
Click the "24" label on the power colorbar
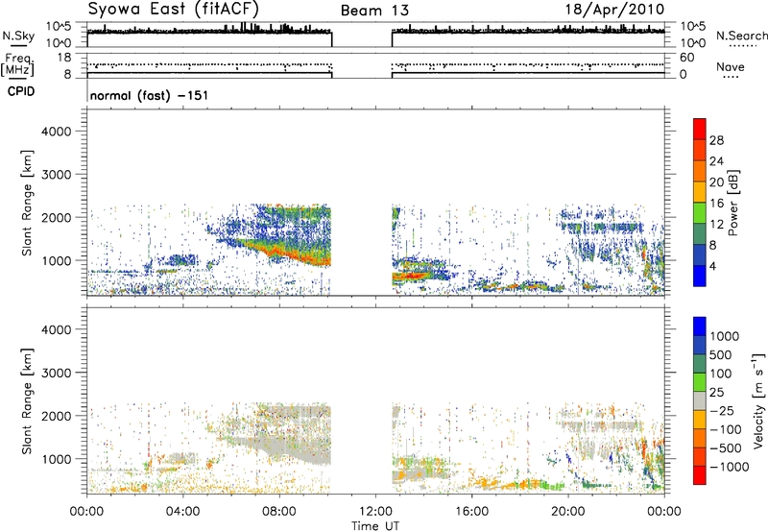716,161
